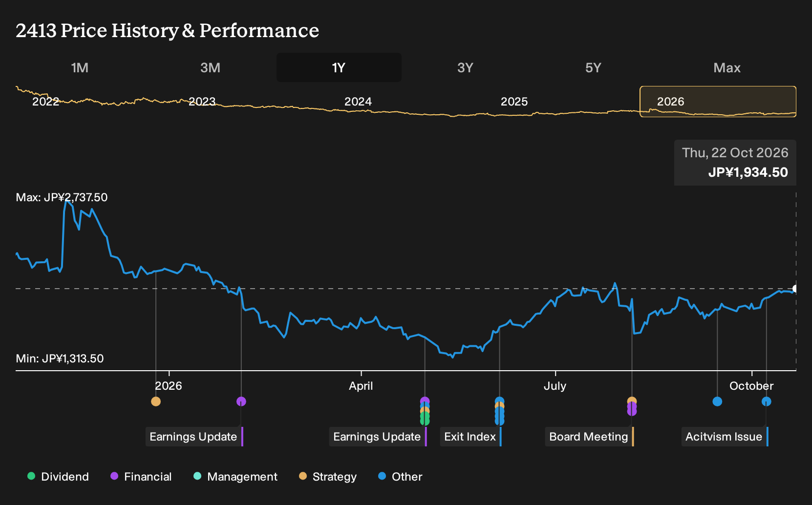Image resolution: width=812 pixels, height=505 pixels.
Task: Click the orange Strategy marker near the 2026 axis label
Action: pos(156,401)
